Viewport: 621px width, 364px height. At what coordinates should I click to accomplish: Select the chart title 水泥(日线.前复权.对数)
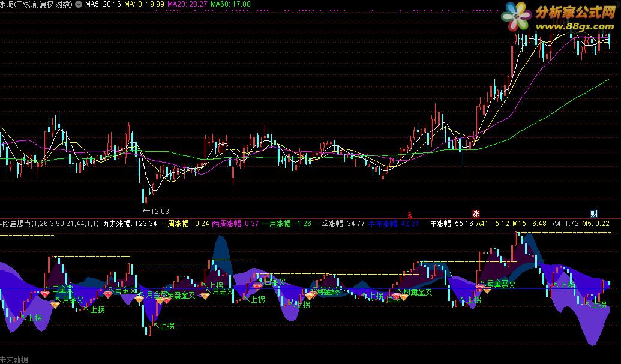[x=37, y=4]
